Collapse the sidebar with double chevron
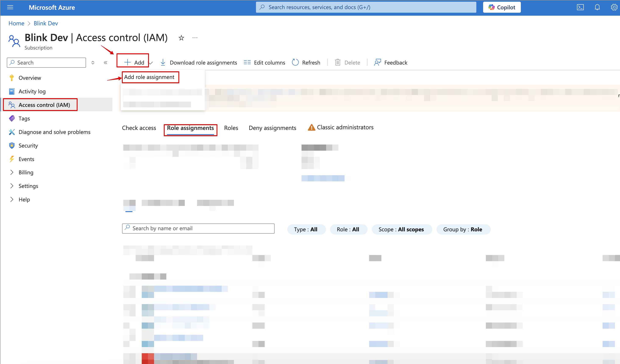The height and width of the screenshot is (364, 620). click(106, 63)
